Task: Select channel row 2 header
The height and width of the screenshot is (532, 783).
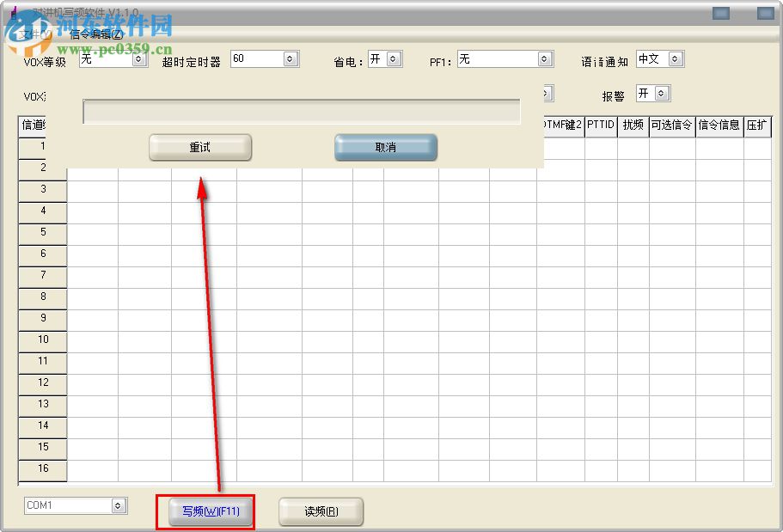Action: click(43, 169)
